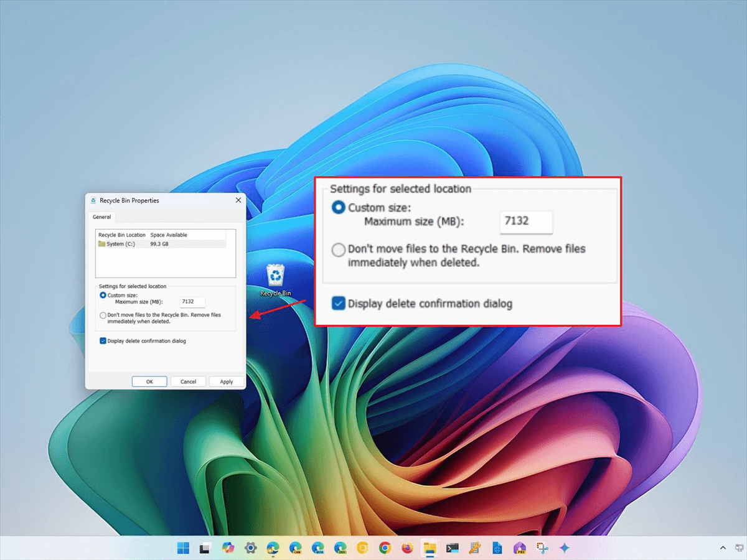Click the Recycle Bin Location column header

(x=122, y=235)
